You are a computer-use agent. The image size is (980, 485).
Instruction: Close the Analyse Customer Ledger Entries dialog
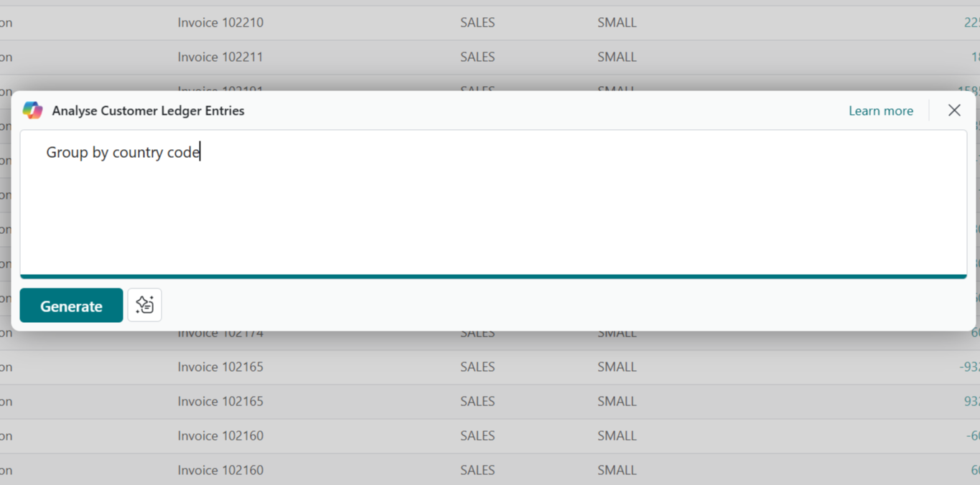[x=953, y=110]
